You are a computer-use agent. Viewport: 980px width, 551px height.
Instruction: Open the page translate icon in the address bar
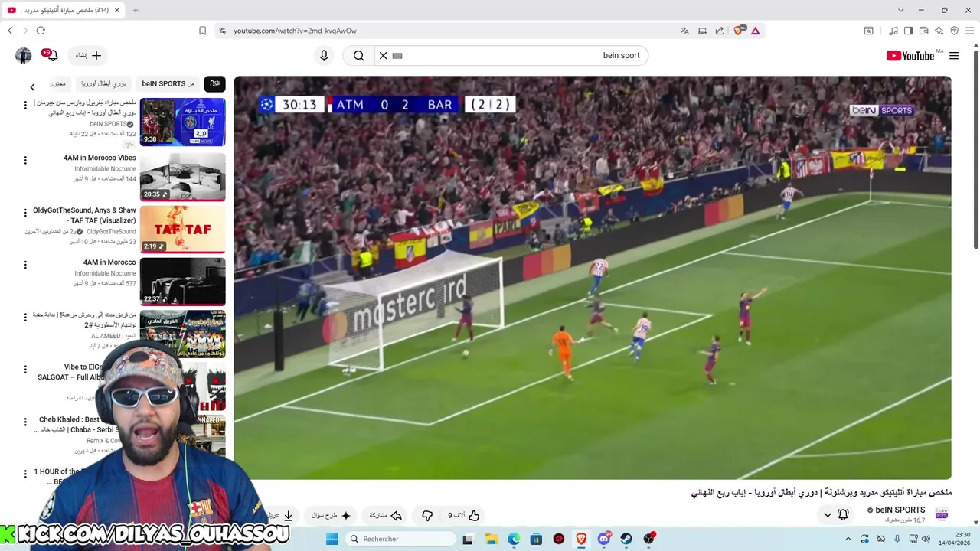(684, 31)
